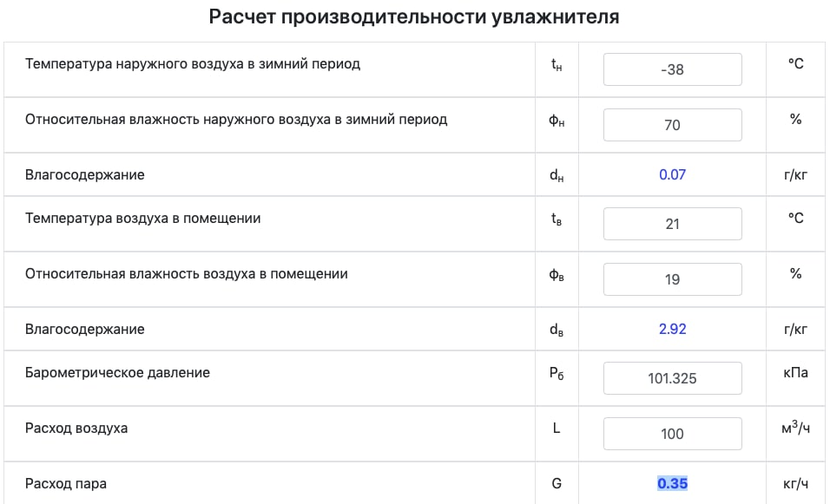Select the air flow input showing 100
Viewport: 830px width, 504px height.
[672, 434]
